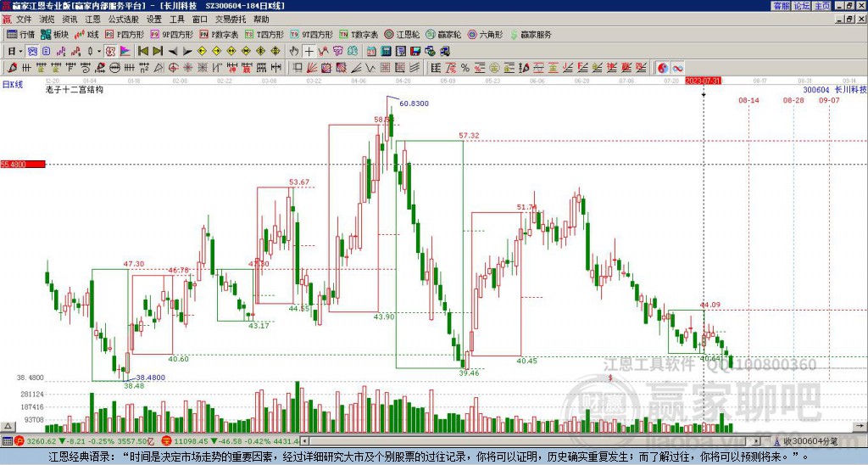
Task: Click the volume panel up-arrow toggle
Action: coord(8,427)
